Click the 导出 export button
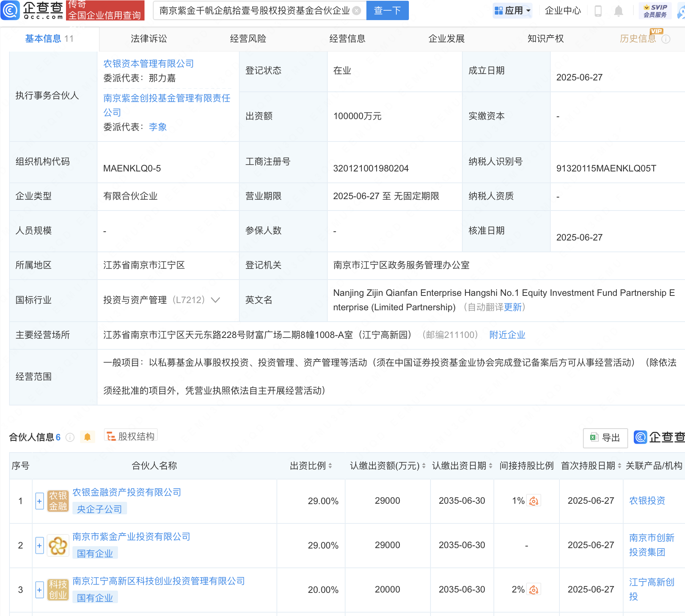Screen dimensions: 685x616 click(605, 438)
